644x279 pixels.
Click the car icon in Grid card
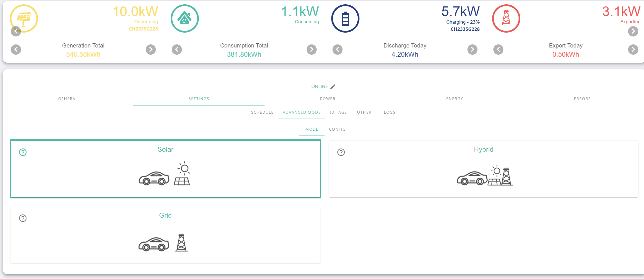coord(154,244)
